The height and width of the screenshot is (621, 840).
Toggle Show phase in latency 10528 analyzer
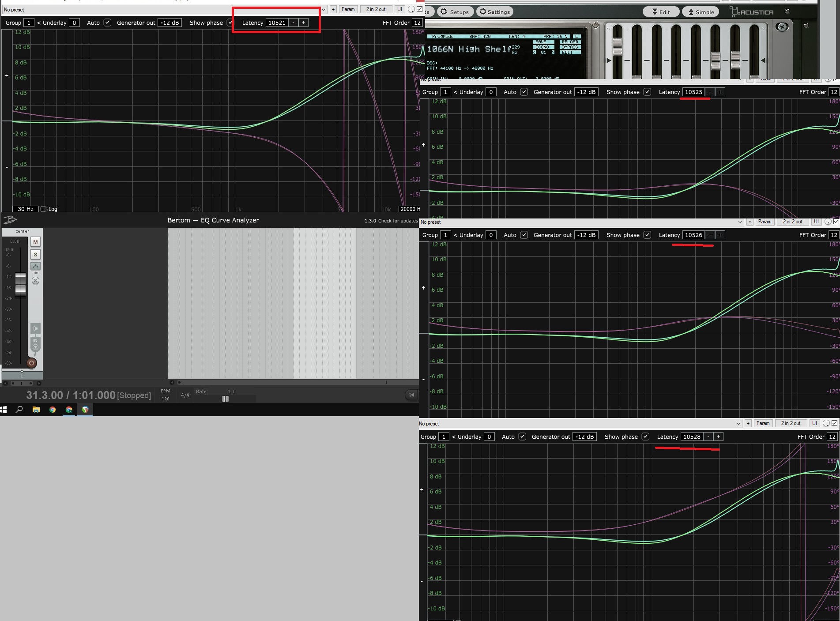click(x=645, y=437)
